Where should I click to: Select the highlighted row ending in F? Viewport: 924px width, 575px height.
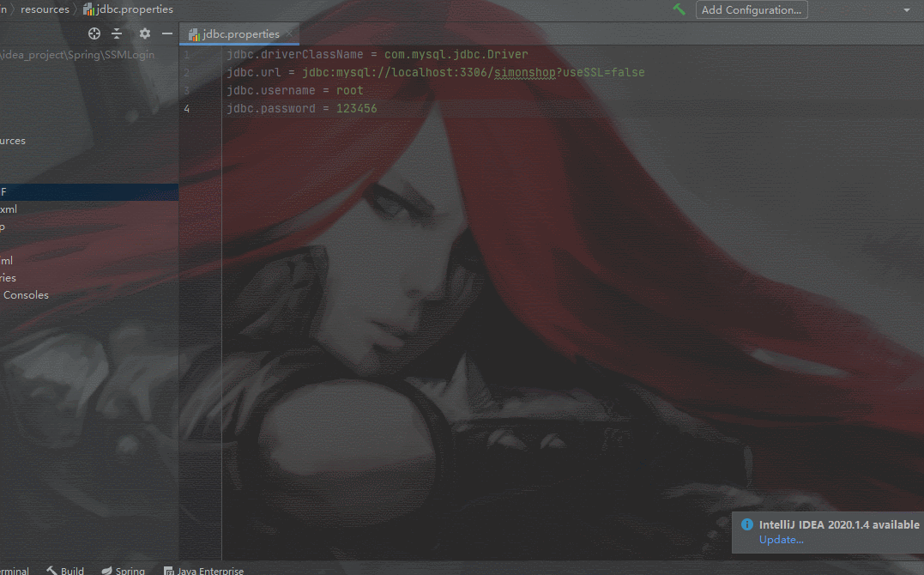pos(89,191)
